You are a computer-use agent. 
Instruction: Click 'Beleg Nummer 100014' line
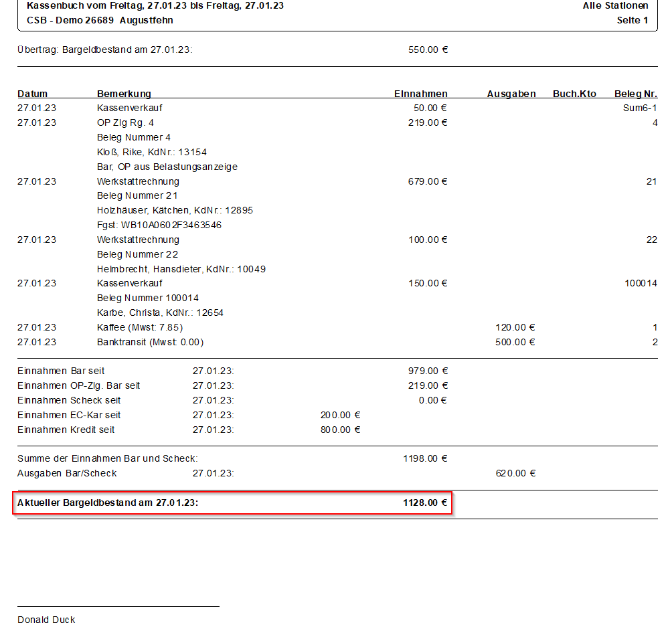(x=148, y=298)
